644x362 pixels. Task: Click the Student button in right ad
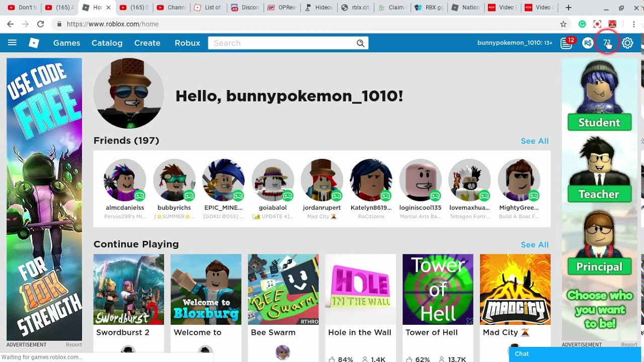tap(599, 122)
